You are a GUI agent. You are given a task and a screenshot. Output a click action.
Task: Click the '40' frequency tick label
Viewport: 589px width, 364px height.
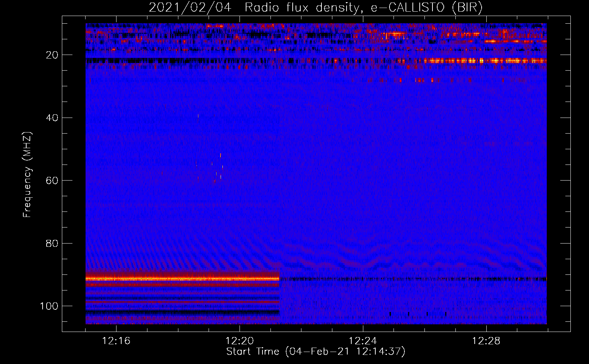pos(52,118)
